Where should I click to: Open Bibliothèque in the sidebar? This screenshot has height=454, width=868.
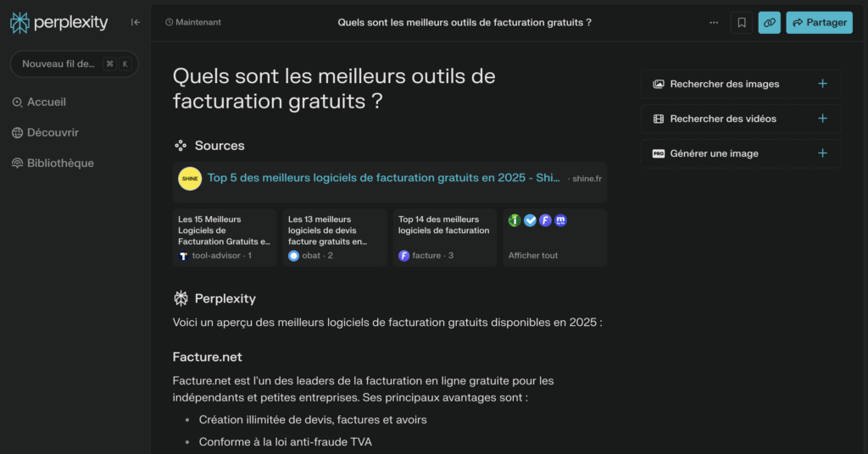59,163
